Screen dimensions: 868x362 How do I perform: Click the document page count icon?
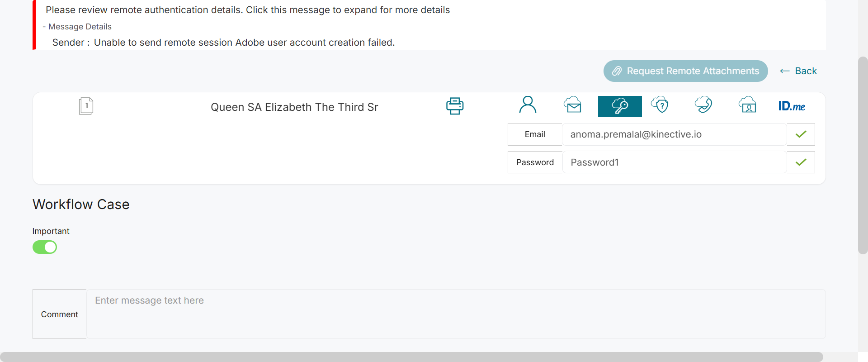pyautogui.click(x=86, y=106)
